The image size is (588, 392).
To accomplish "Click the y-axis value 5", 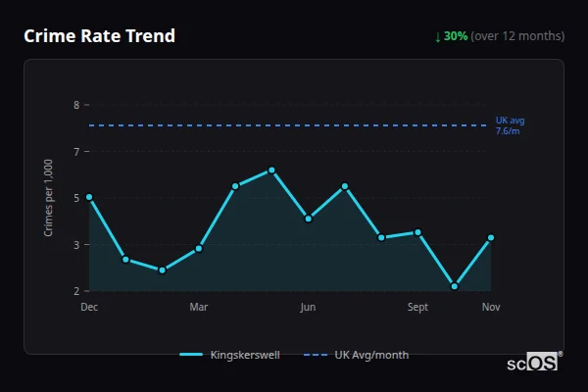I will pos(76,198).
